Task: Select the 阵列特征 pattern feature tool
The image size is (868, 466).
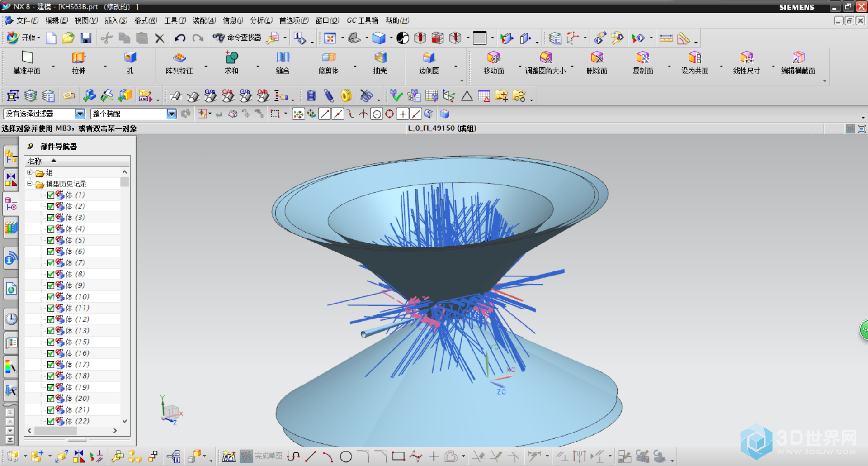Action: (x=179, y=63)
